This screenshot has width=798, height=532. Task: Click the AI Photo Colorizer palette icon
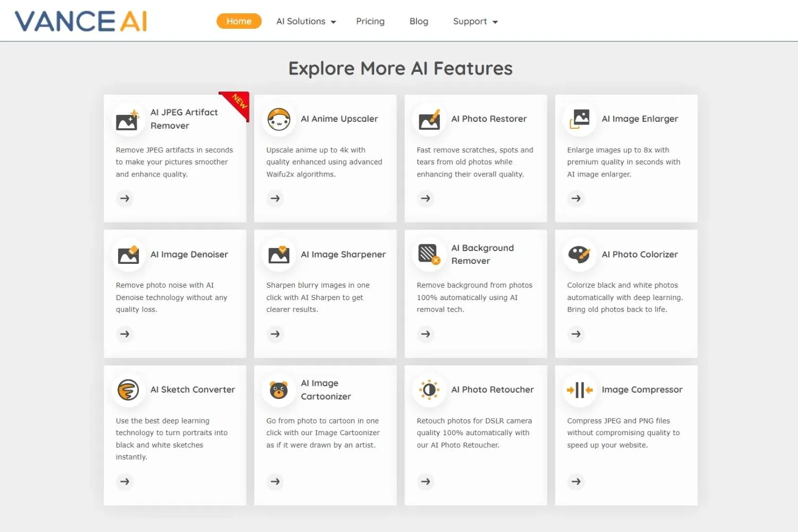click(x=580, y=254)
